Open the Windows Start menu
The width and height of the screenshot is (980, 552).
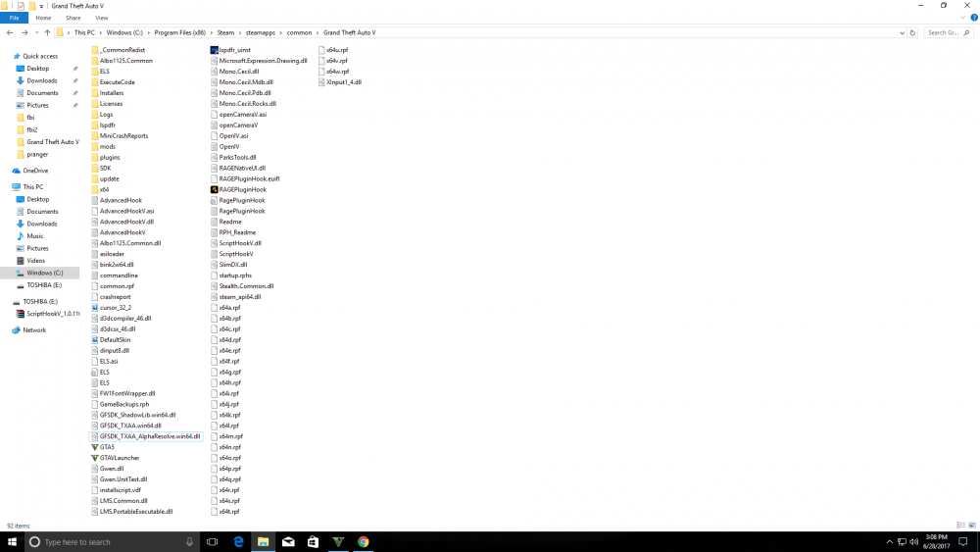12,542
